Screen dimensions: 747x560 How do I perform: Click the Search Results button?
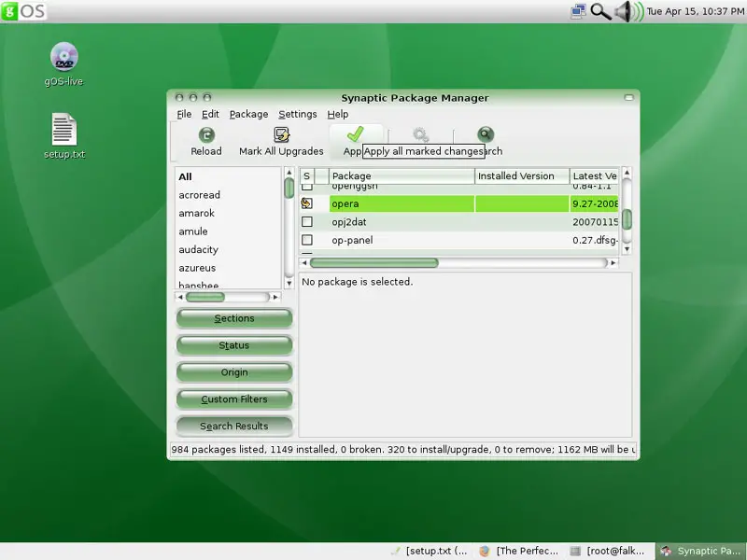234,427
